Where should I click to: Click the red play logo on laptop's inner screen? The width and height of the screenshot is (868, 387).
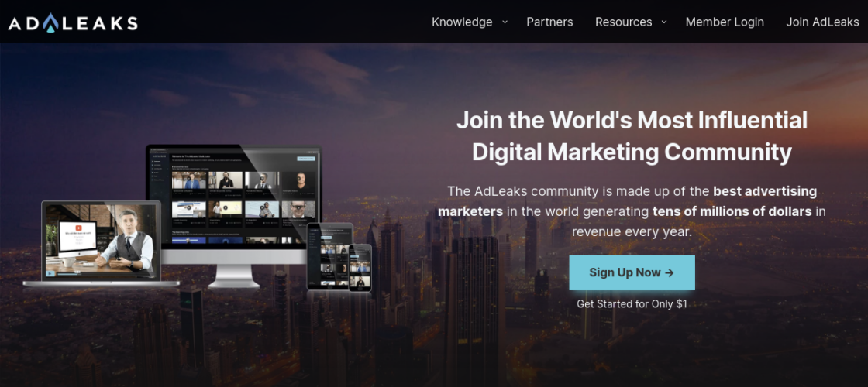(x=78, y=228)
